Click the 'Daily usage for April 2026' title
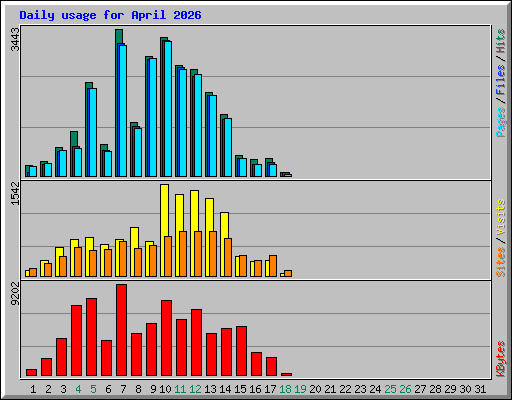512x400 pixels. 110,15
